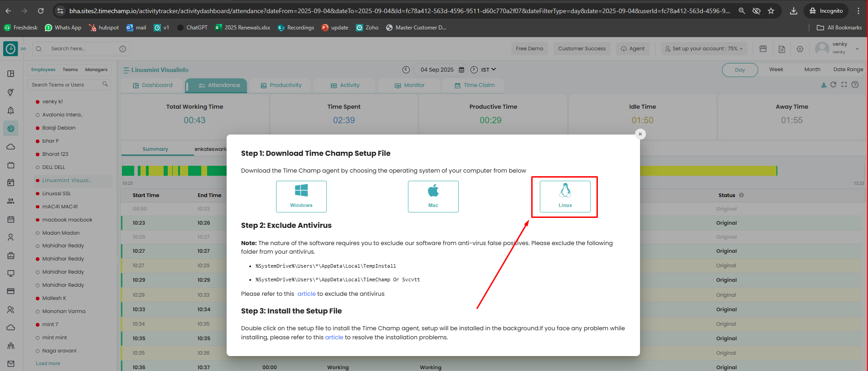The height and width of the screenshot is (371, 868).
Task: Switch to the Dashboard tab
Action: [x=153, y=85]
